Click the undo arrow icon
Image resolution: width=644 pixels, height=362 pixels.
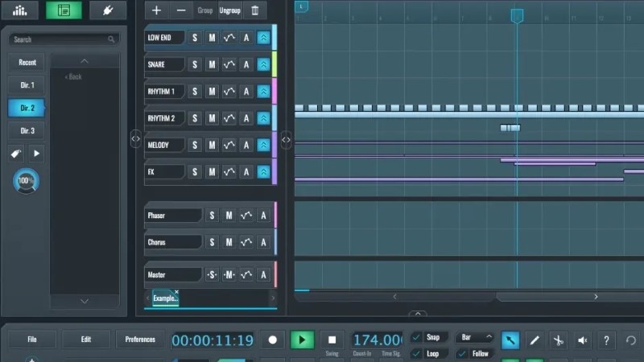(x=631, y=340)
